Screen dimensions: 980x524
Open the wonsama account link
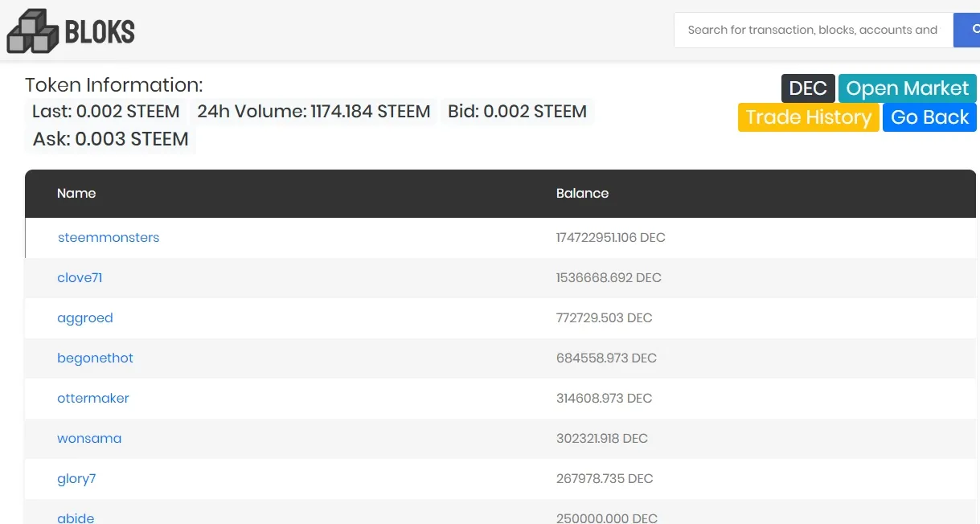89,439
